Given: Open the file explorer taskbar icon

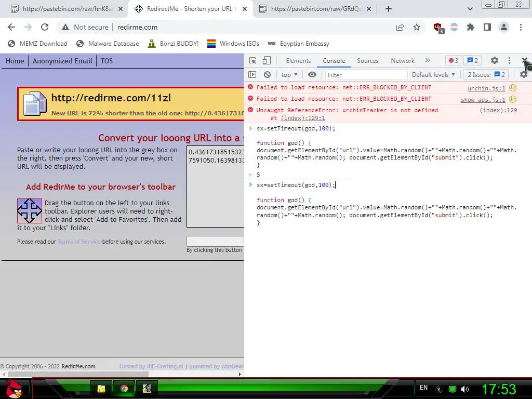Looking at the screenshot, I should [x=101, y=389].
